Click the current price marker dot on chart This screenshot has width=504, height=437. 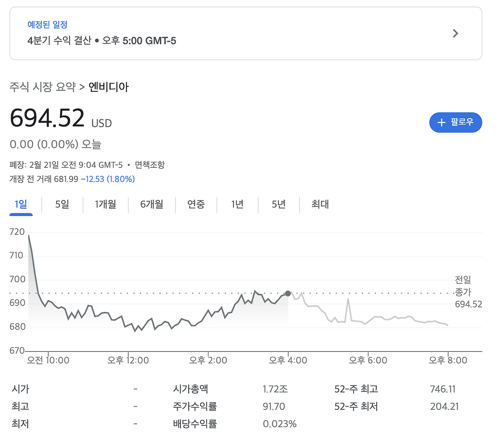[x=288, y=293]
